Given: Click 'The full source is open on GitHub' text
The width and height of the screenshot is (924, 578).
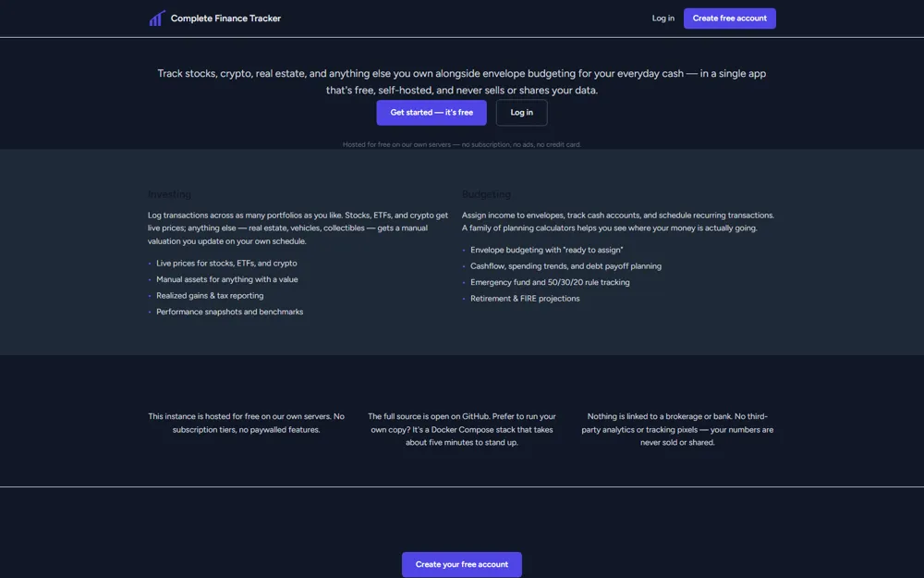Looking at the screenshot, I should pos(461,429).
